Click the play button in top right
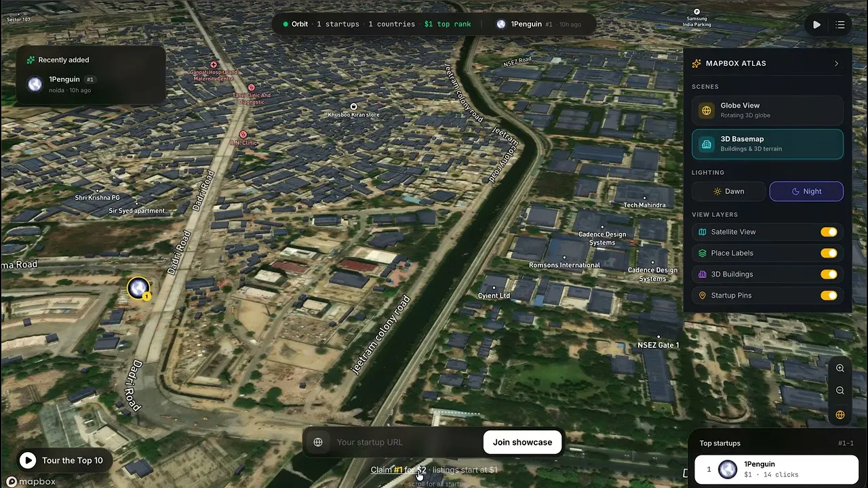 [816, 24]
